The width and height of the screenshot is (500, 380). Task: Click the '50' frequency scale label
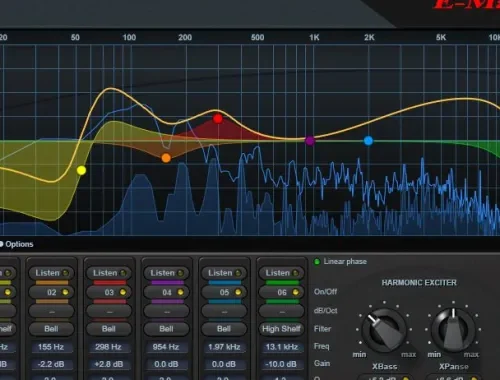[x=75, y=37]
